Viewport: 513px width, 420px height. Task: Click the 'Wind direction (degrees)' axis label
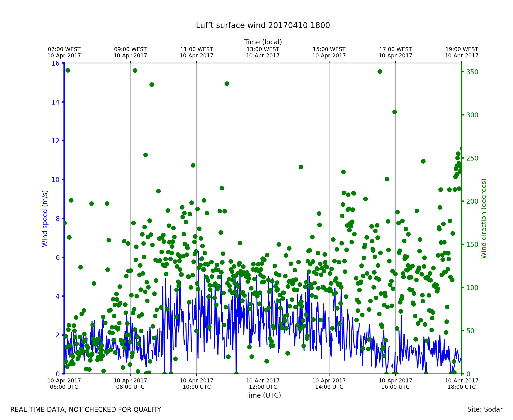click(x=484, y=218)
